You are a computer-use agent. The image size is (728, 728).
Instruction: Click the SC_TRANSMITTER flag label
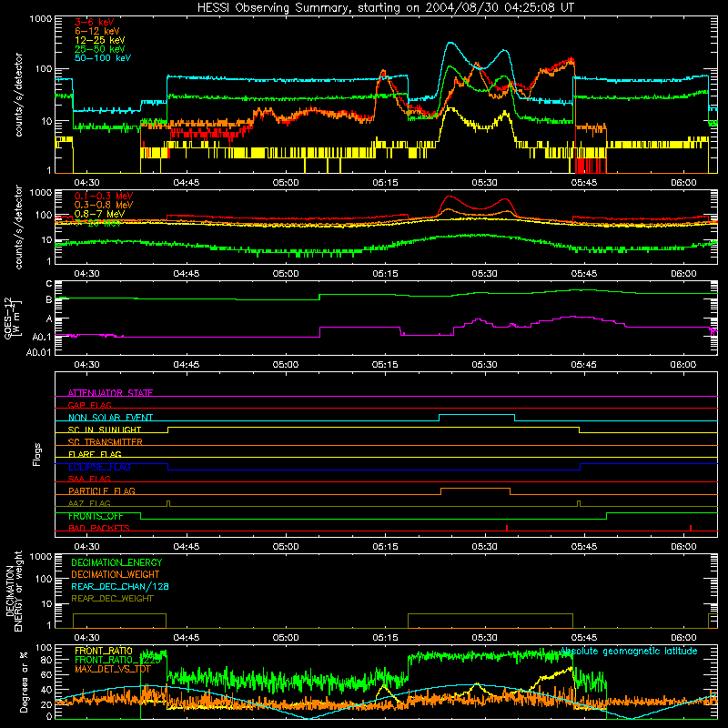click(106, 441)
